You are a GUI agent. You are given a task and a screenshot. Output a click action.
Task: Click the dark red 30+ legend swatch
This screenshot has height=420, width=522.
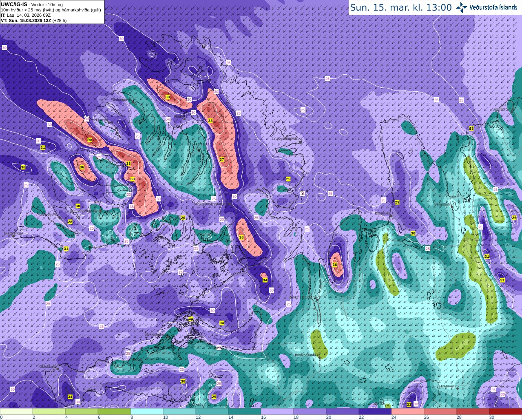[506, 411]
